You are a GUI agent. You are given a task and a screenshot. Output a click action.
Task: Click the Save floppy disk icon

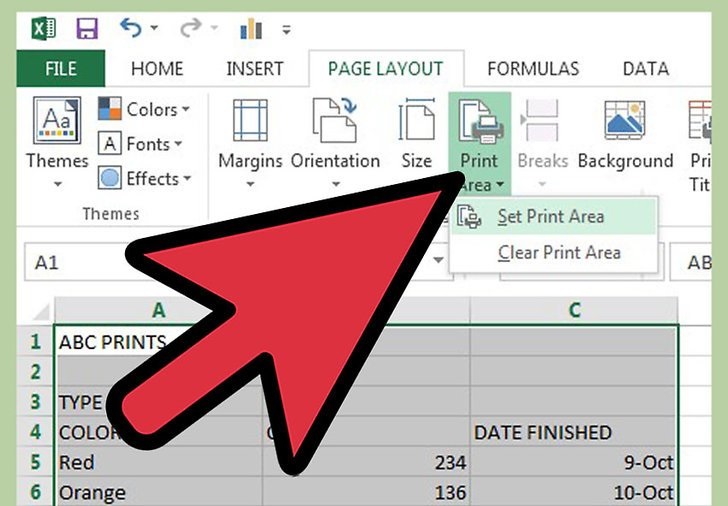[x=87, y=29]
